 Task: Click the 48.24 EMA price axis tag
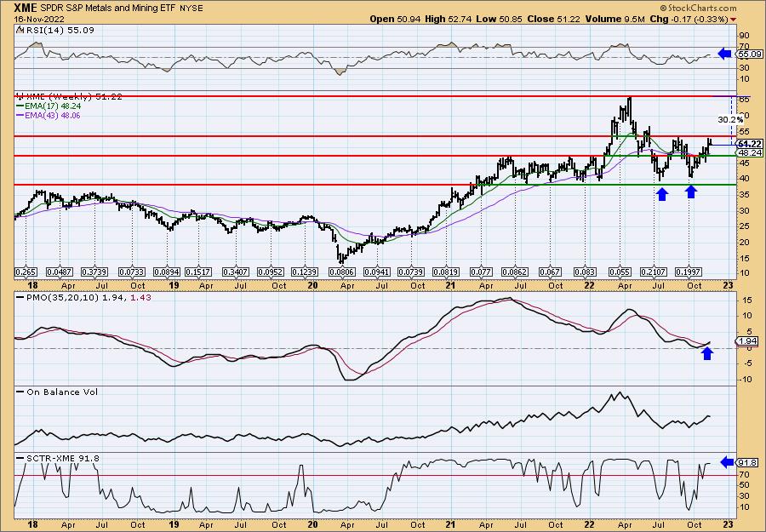(750, 153)
